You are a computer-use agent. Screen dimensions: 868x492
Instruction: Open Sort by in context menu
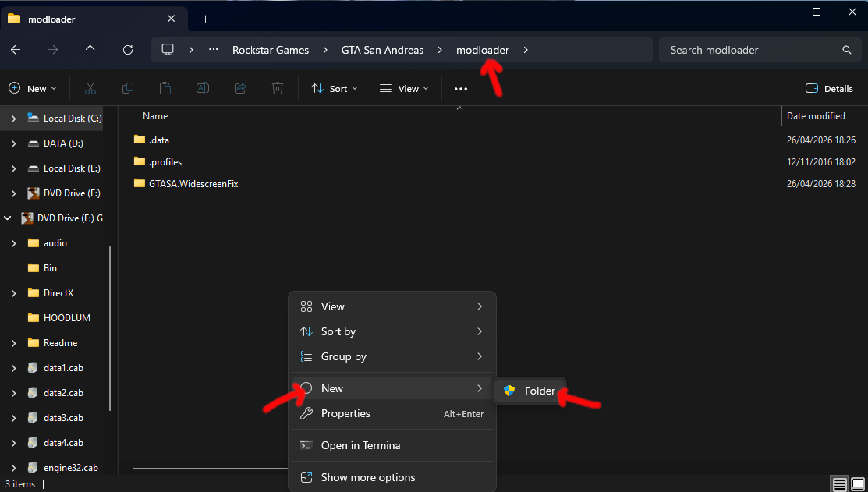pos(392,331)
